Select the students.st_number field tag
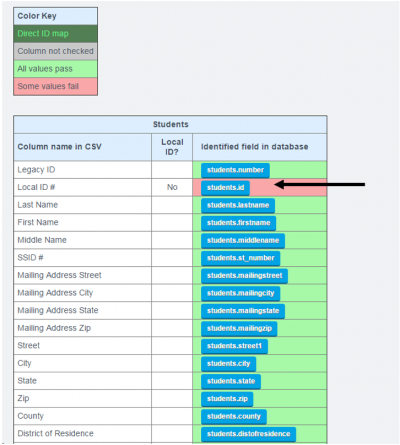This screenshot has width=400, height=445. (241, 258)
